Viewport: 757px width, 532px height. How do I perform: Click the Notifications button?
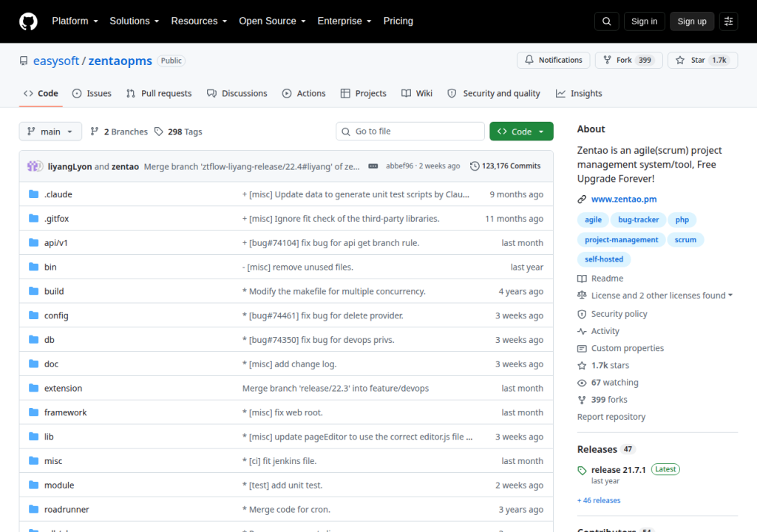(553, 60)
